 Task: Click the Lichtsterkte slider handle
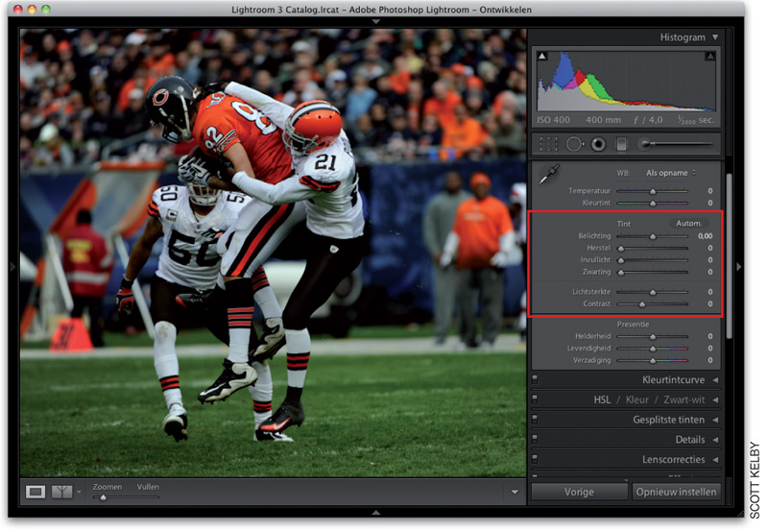tap(653, 293)
